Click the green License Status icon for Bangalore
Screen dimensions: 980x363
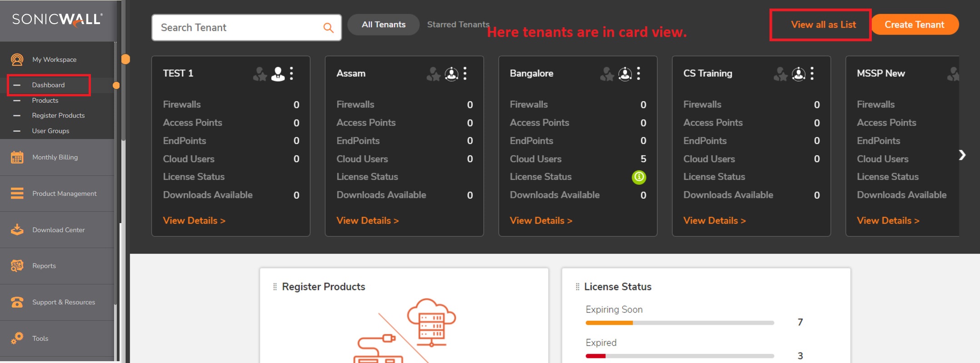click(x=639, y=177)
